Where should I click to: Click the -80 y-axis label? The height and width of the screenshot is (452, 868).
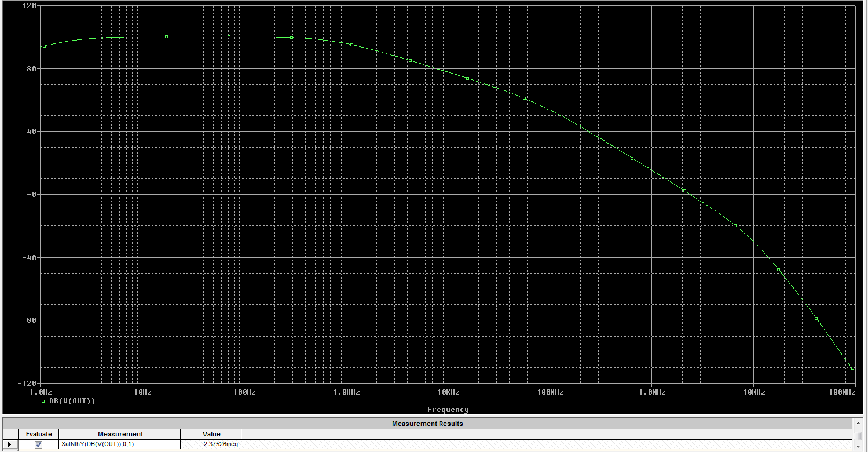[x=30, y=320]
